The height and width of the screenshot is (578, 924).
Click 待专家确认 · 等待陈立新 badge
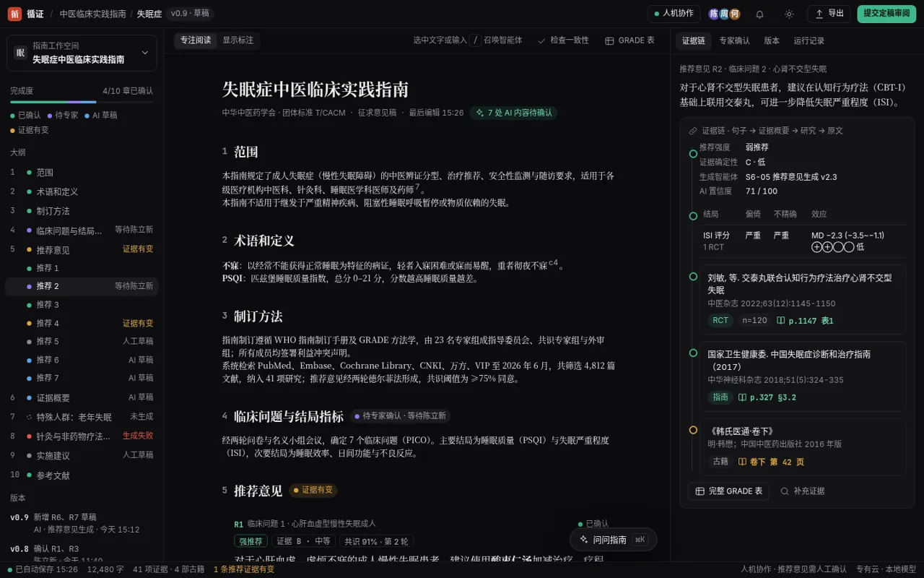click(x=401, y=416)
